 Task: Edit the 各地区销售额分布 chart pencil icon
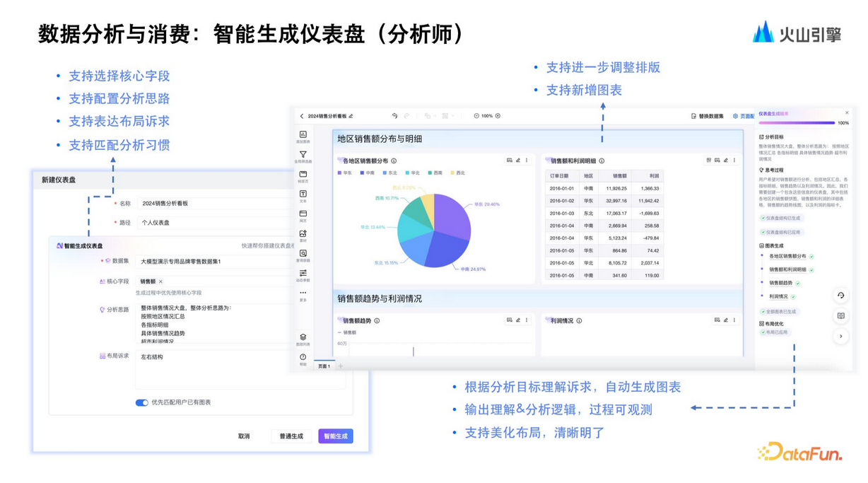(x=518, y=161)
